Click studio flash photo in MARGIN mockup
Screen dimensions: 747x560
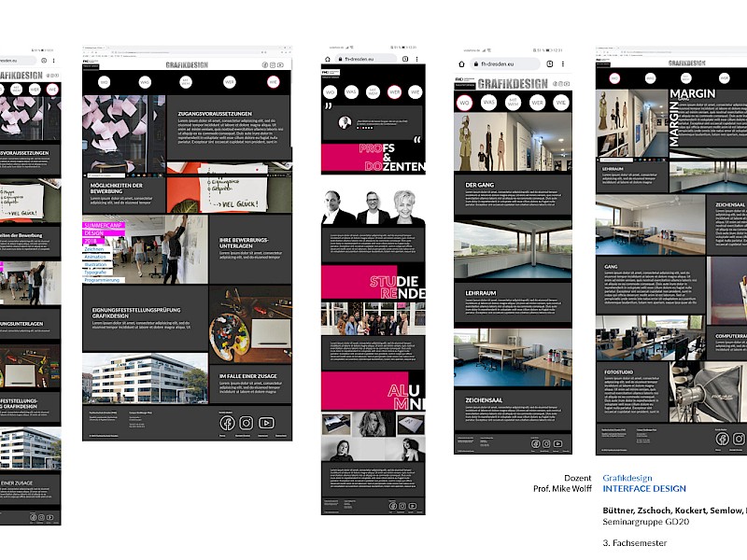(708, 392)
